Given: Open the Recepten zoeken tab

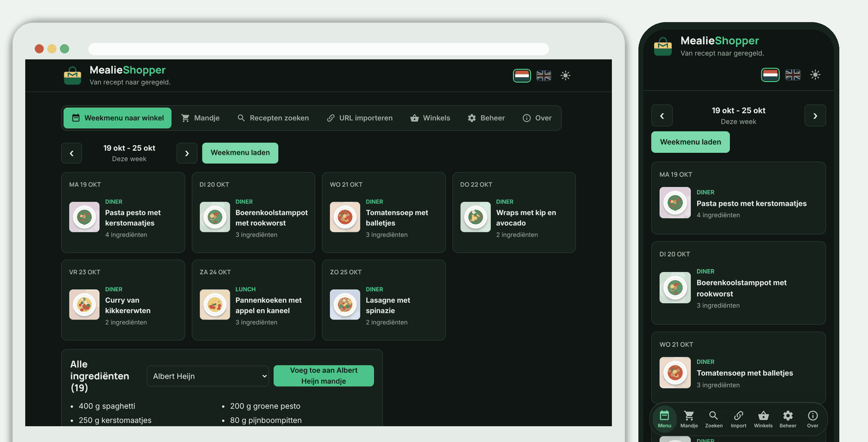Looking at the screenshot, I should tap(273, 118).
